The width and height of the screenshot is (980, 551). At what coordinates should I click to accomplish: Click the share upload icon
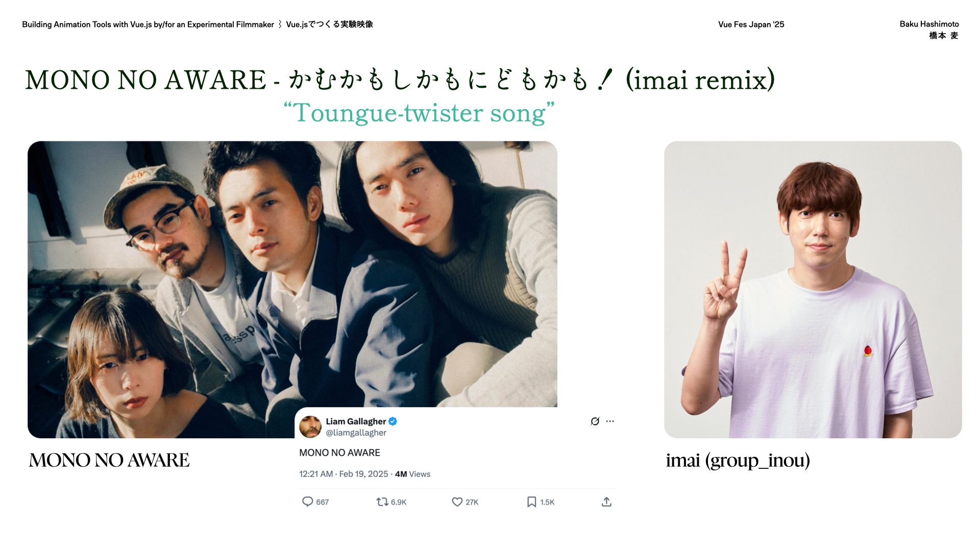606,502
